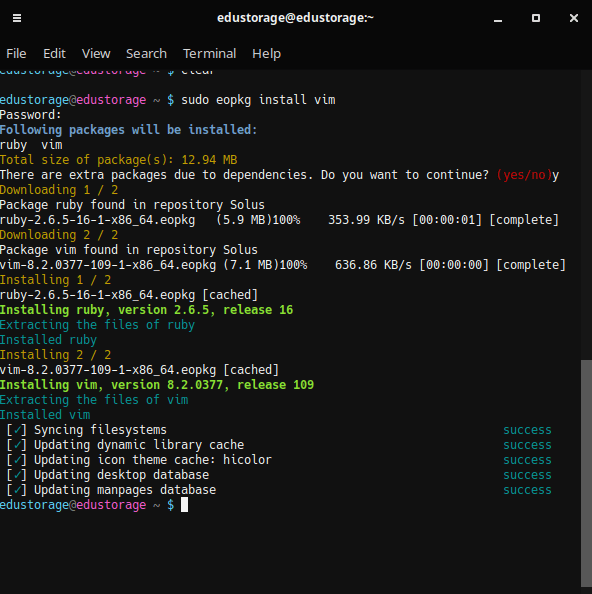
Task: Click 'Extracting the files of ruby'
Action: (x=97, y=325)
